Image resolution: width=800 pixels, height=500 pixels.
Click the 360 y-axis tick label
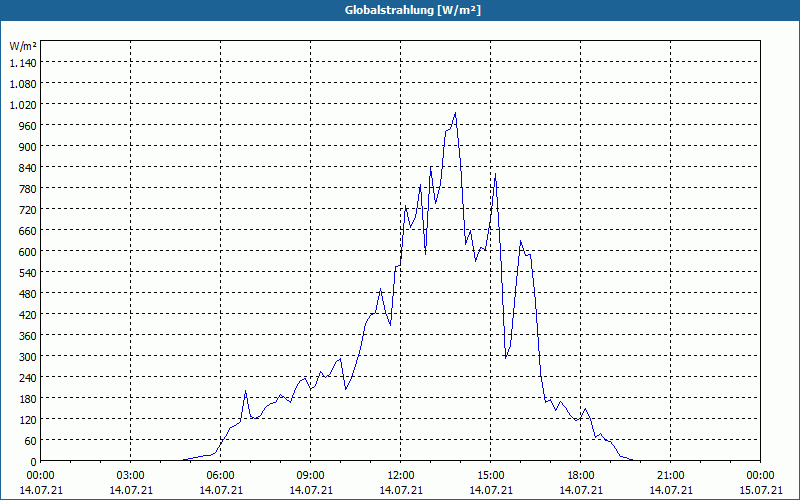28,336
